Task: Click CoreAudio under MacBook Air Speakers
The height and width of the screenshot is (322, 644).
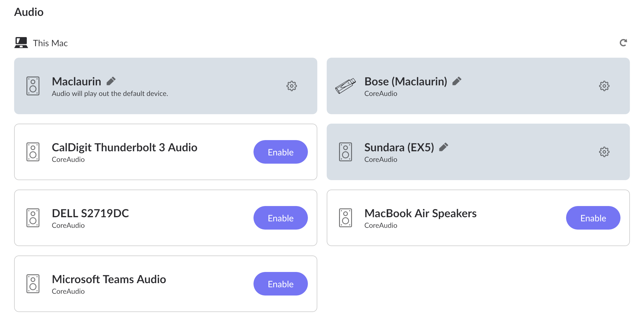Action: tap(381, 225)
